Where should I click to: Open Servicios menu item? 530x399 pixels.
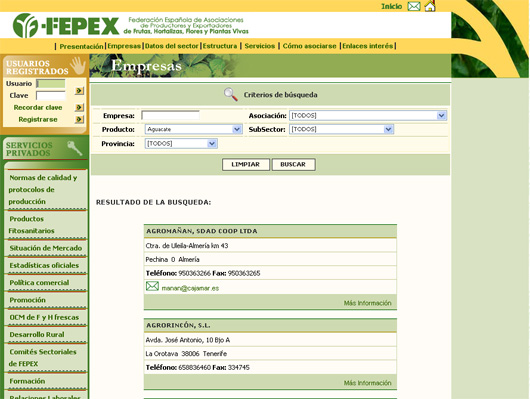pos(260,46)
